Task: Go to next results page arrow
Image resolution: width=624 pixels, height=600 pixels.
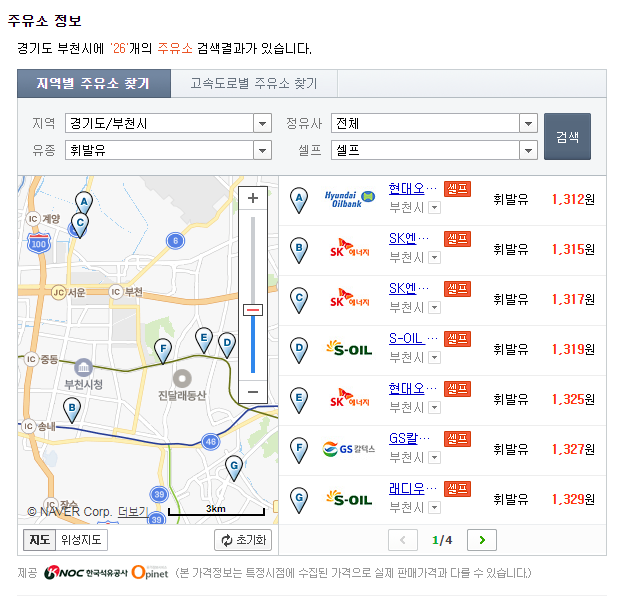Action: 482,540
